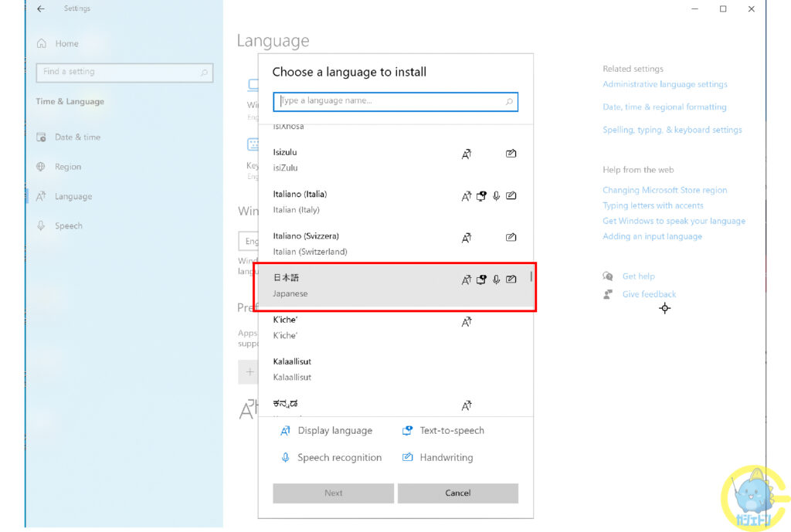791x532 pixels.
Task: Open Adding an input language link
Action: coord(652,236)
